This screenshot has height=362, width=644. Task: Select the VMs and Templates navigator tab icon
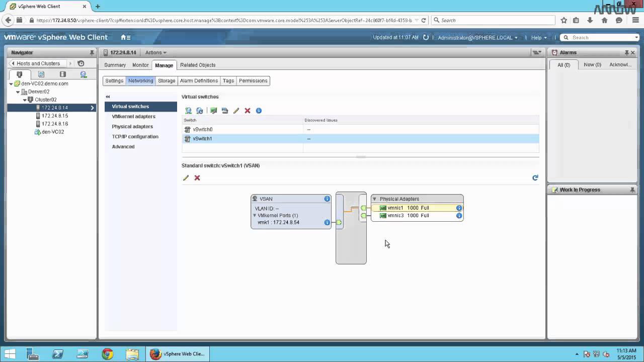41,74
